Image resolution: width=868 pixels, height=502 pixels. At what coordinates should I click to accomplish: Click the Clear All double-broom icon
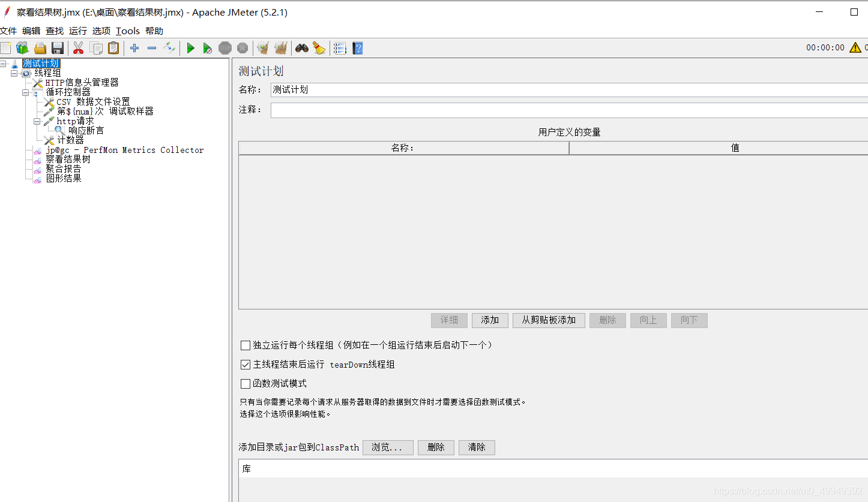coord(281,48)
